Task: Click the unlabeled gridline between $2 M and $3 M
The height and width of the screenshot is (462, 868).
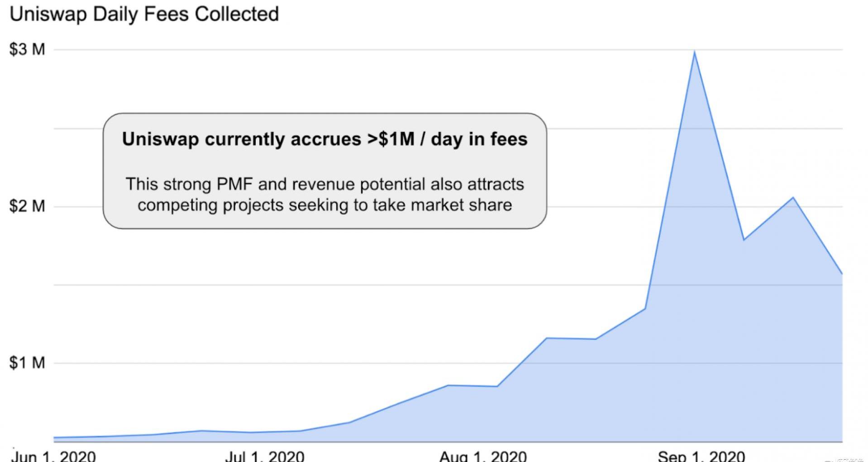Action: point(317,129)
